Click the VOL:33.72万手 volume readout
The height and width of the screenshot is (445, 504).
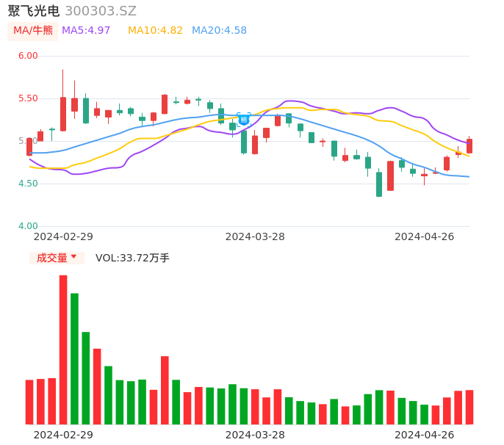(132, 258)
